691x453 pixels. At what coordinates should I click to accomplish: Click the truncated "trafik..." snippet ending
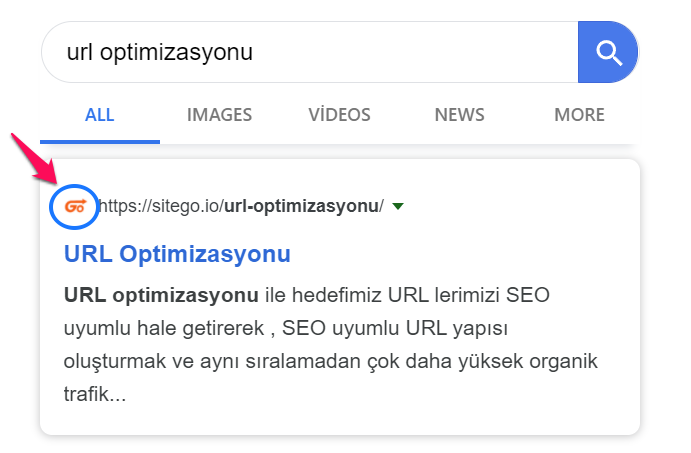(95, 394)
